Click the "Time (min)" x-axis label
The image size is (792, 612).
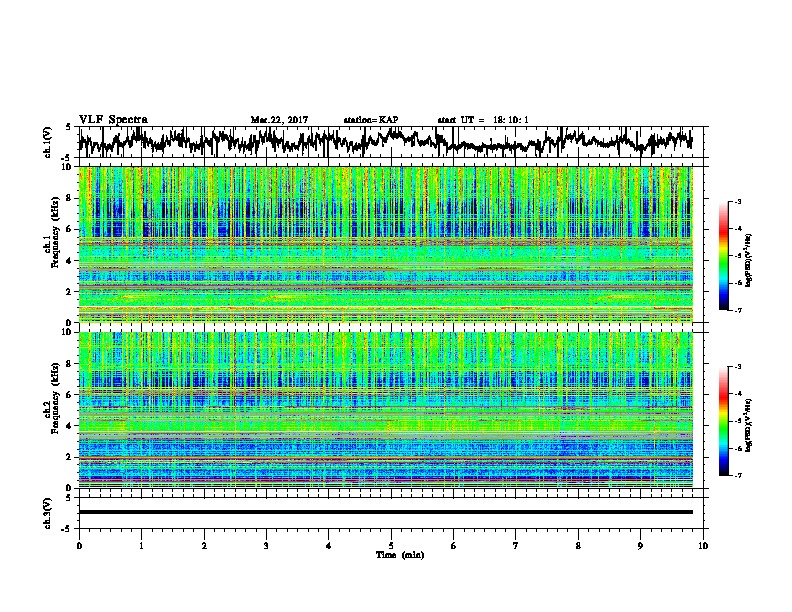click(400, 555)
